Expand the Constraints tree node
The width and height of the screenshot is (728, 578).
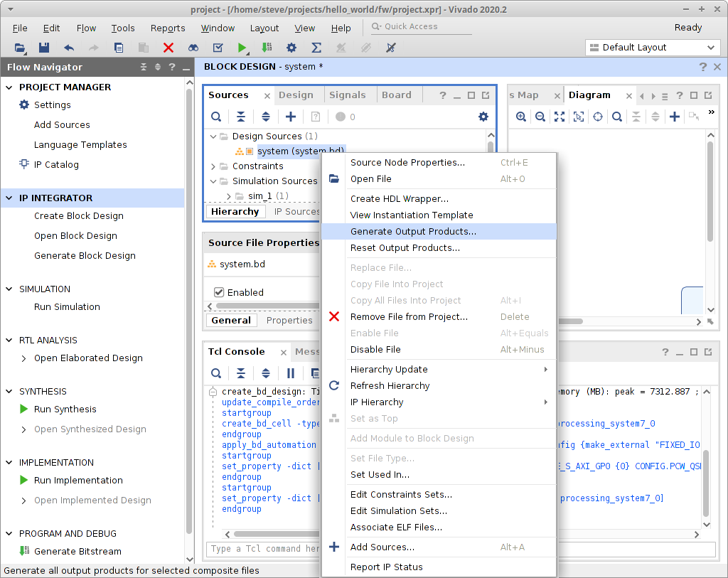[214, 166]
